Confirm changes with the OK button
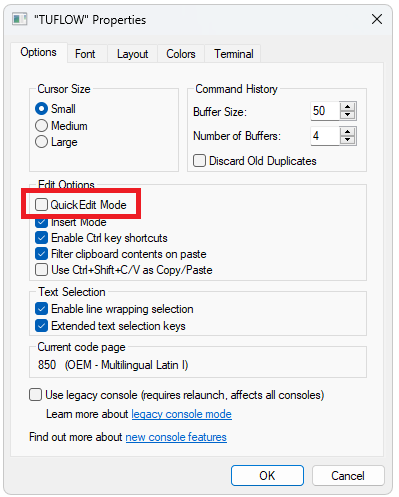Image resolution: width=399 pixels, height=497 pixels. pyautogui.click(x=267, y=476)
